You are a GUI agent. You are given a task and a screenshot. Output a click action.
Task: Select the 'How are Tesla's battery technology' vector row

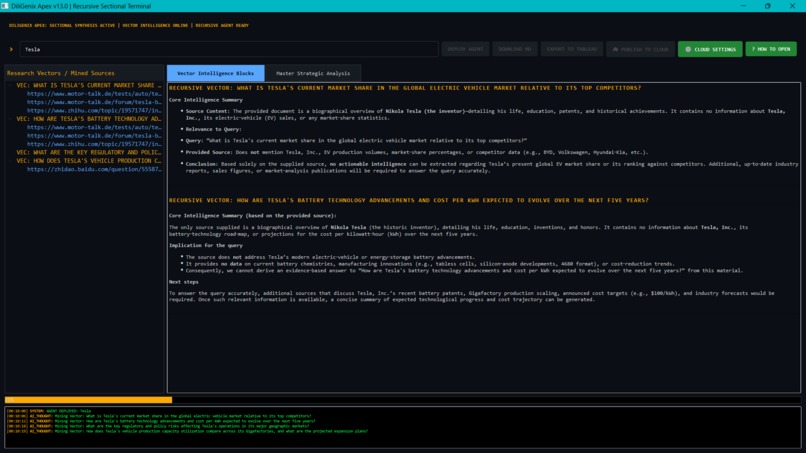pyautogui.click(x=88, y=119)
